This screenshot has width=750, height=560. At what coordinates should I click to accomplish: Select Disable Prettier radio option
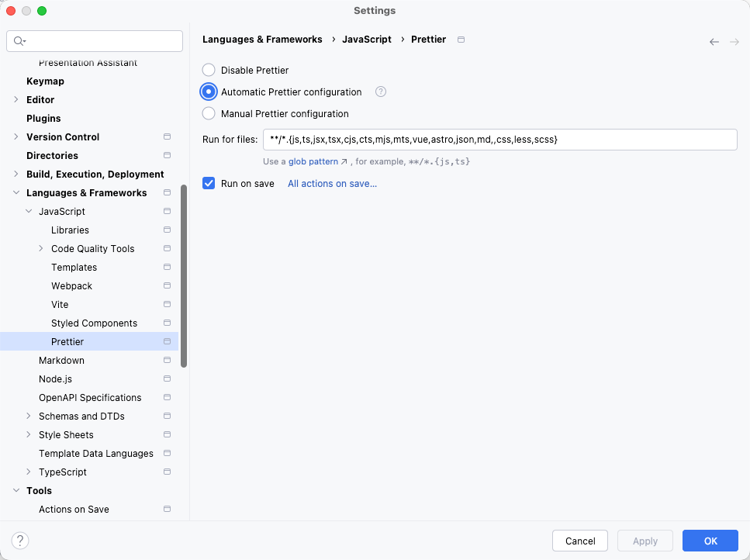209,71
